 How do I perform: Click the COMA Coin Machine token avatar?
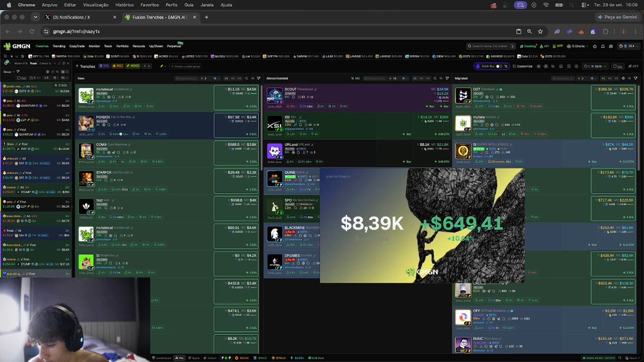(86, 151)
